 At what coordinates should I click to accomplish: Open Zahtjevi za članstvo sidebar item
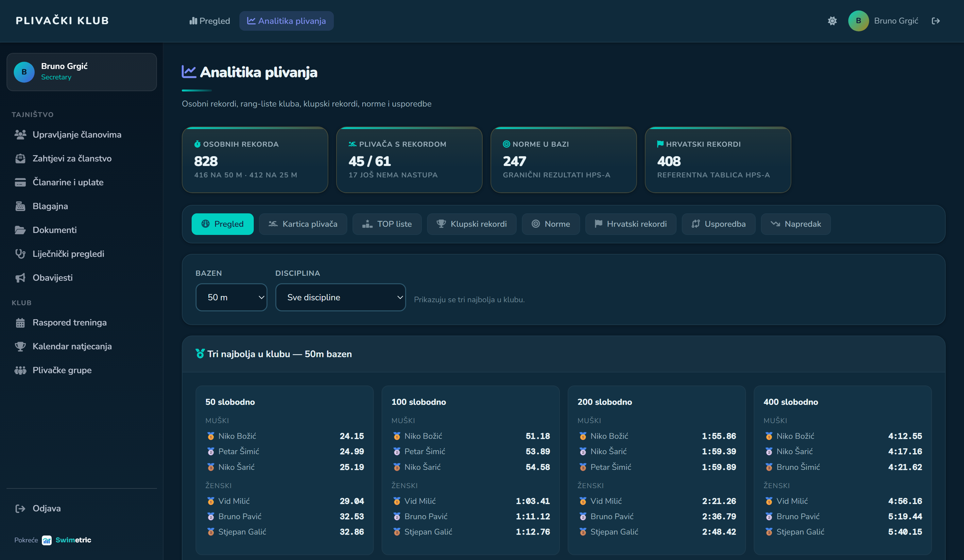(x=82, y=158)
